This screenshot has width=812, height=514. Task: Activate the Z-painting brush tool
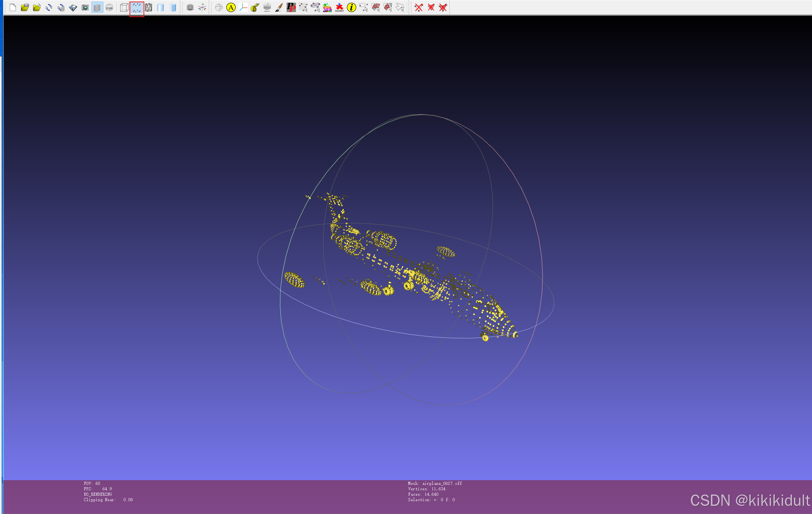tap(279, 7)
